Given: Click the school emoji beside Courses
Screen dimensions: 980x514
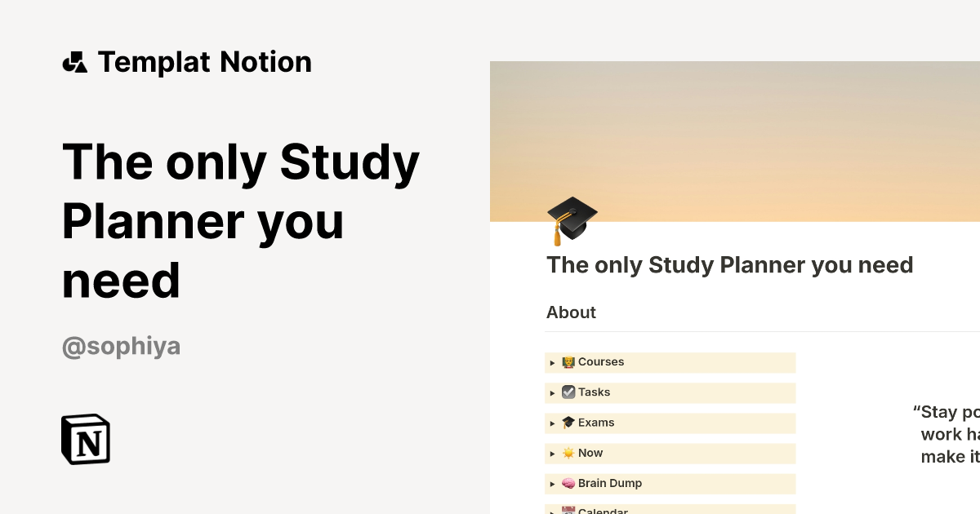Looking at the screenshot, I should click(568, 362).
